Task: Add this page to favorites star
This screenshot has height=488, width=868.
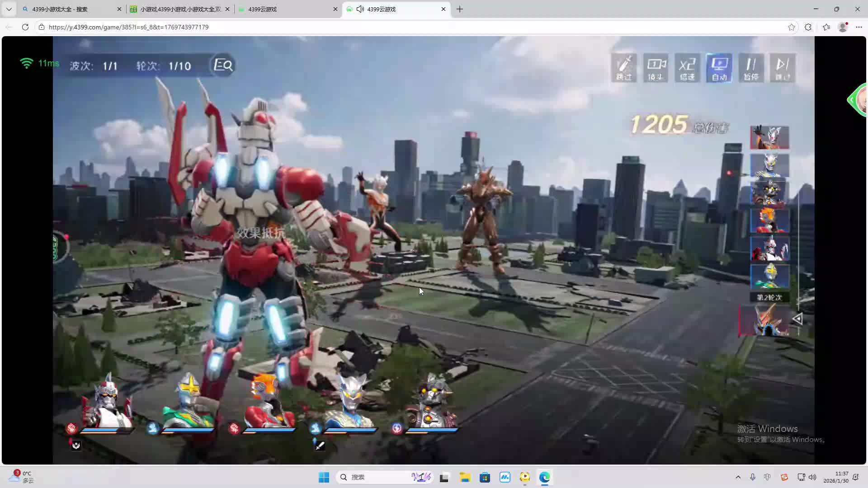Action: click(791, 27)
